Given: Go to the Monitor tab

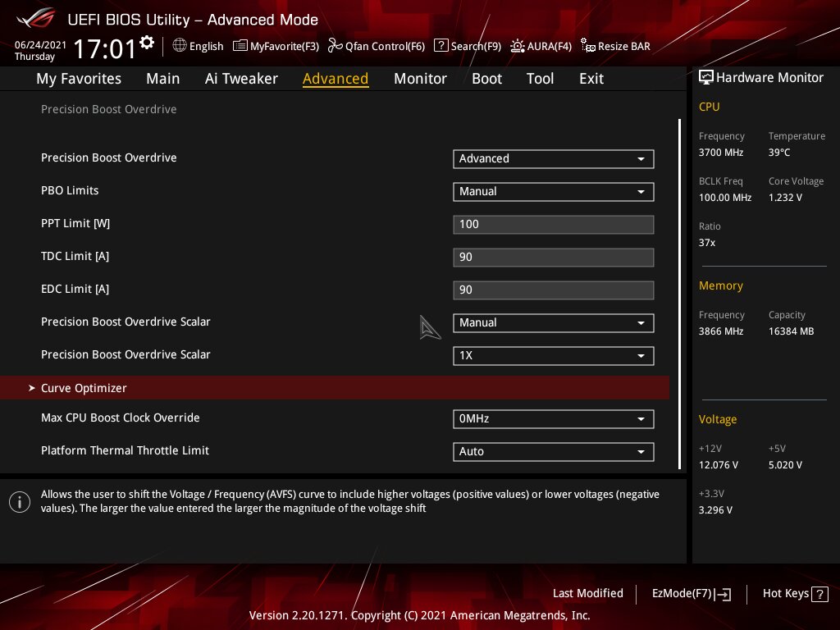Looking at the screenshot, I should point(420,79).
